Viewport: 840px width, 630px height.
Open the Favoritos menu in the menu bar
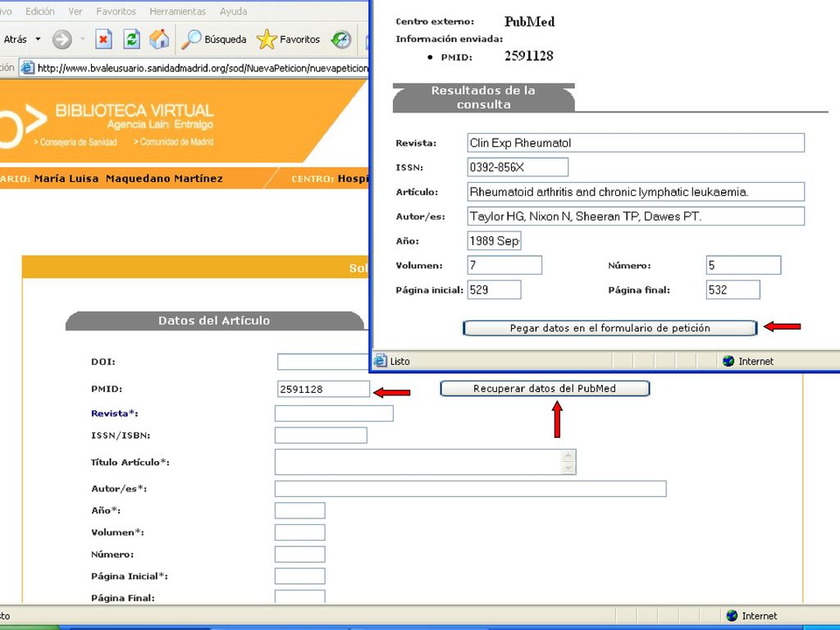pos(116,11)
